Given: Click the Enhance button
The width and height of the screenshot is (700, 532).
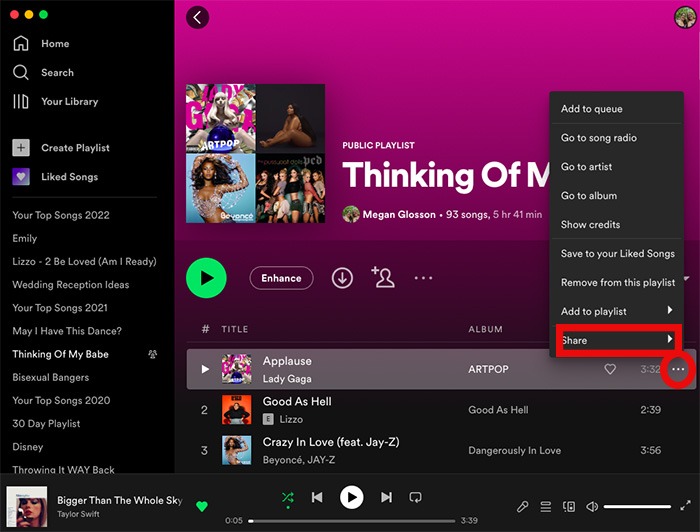Looking at the screenshot, I should (x=281, y=278).
